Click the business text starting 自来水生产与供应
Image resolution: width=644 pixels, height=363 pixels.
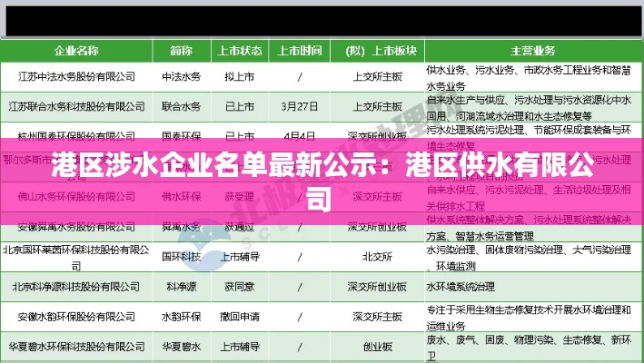[529, 107]
